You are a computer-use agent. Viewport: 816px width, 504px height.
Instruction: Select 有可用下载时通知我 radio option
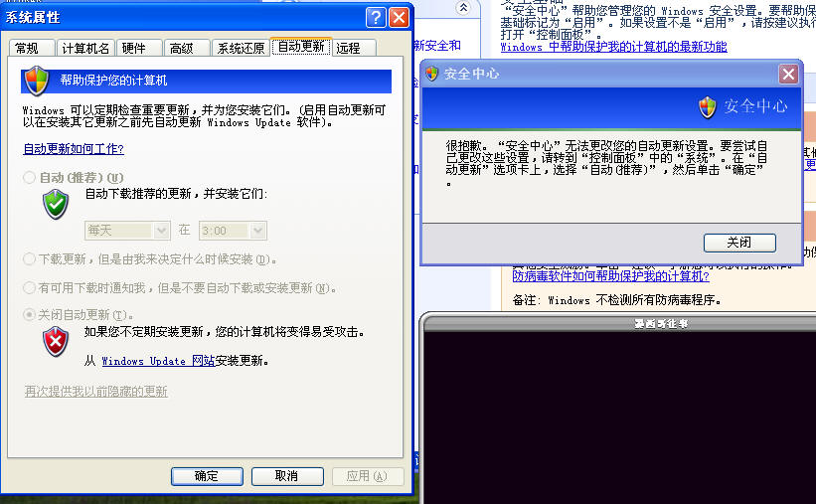pos(29,287)
